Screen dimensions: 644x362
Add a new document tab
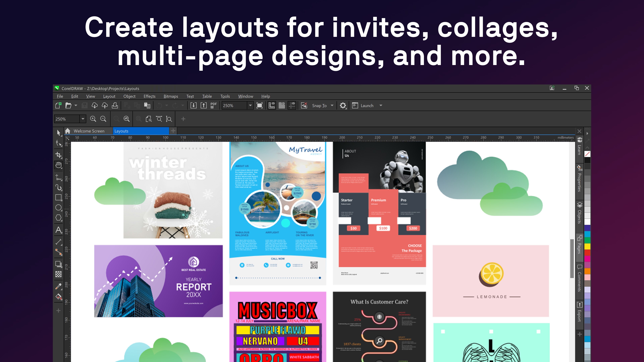click(x=173, y=131)
